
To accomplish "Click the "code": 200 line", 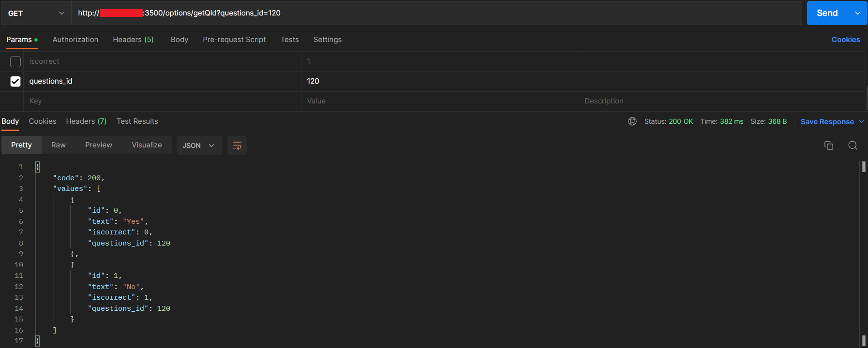I will [78, 178].
